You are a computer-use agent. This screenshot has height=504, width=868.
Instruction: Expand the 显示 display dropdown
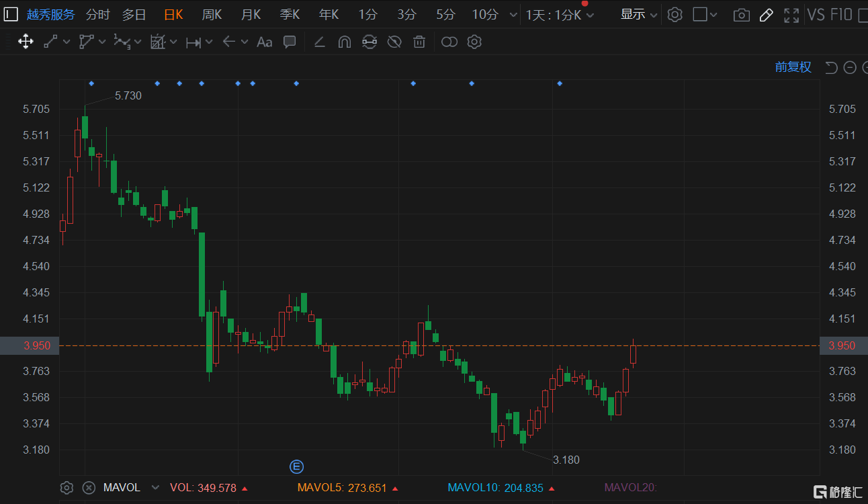638,15
